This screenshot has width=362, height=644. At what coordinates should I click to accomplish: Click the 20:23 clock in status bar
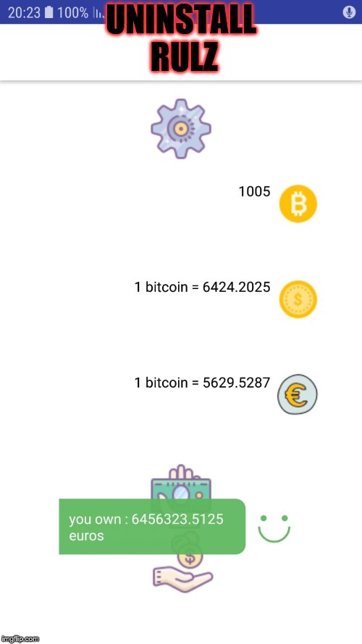pyautogui.click(x=24, y=13)
